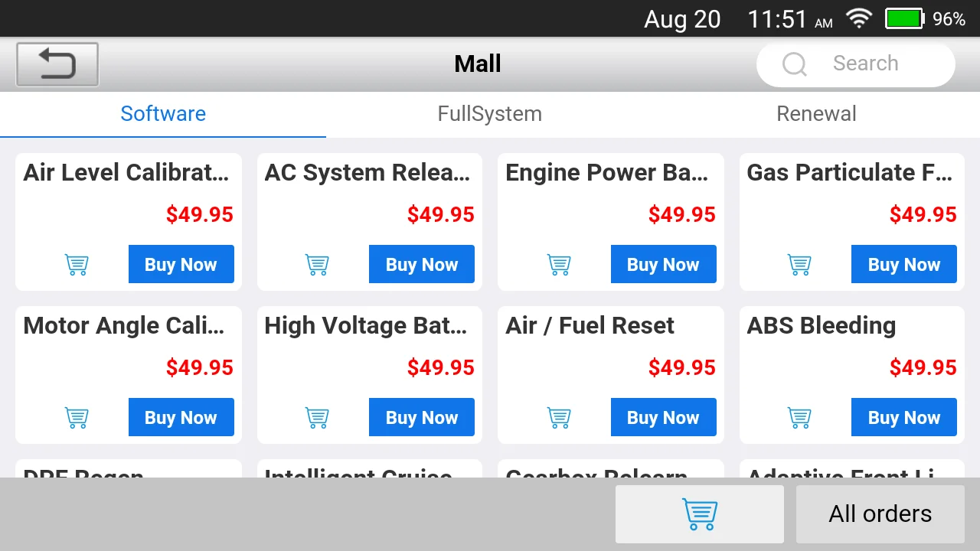Select the Software tab
980x551 pixels.
point(163,114)
